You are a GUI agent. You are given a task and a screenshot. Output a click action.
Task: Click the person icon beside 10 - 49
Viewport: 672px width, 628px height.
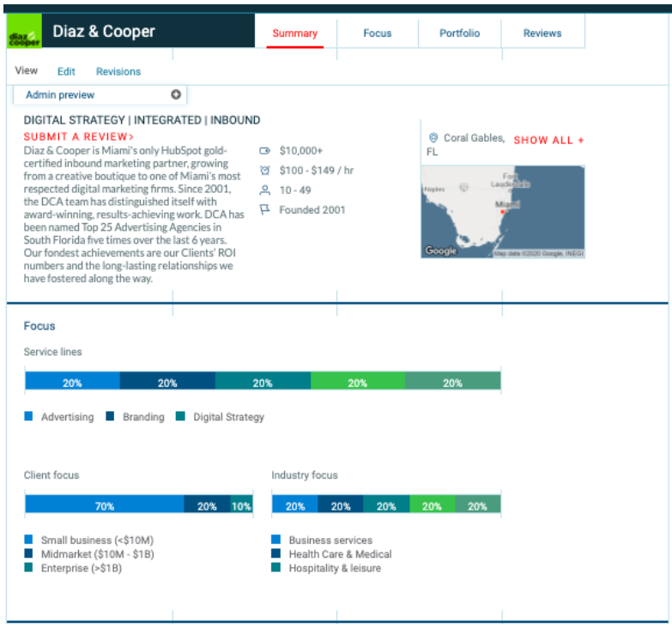[x=265, y=190]
